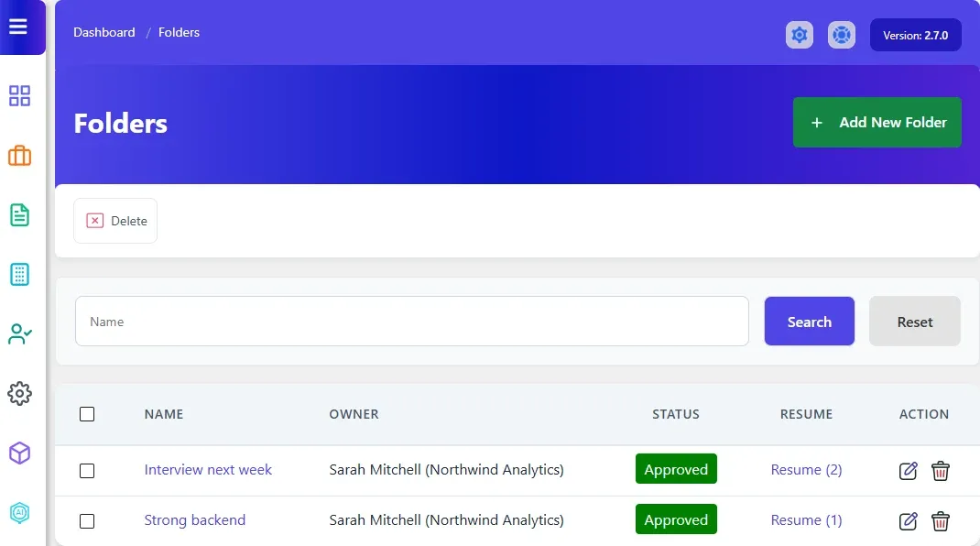
Task: Click the STATUS column header
Action: (x=676, y=414)
